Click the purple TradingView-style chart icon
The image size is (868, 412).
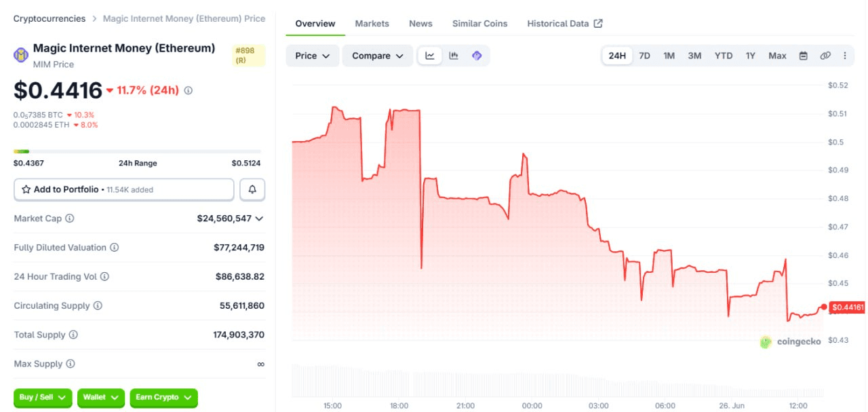[477, 56]
